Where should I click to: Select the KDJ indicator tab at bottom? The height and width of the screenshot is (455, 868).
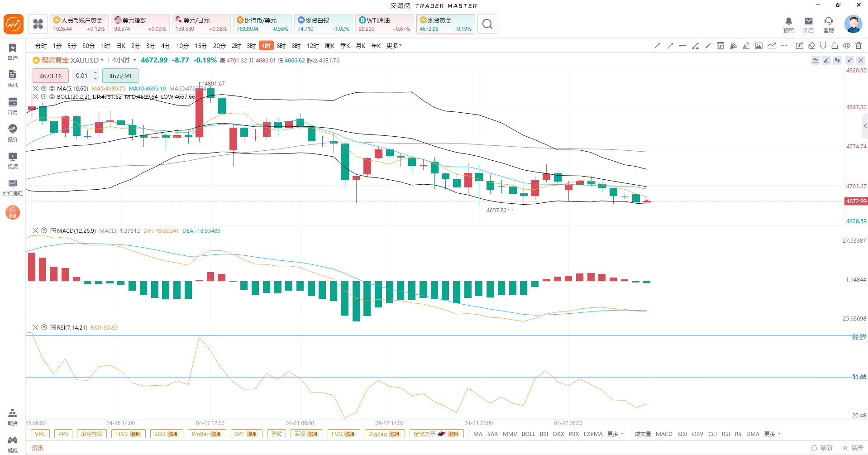682,434
